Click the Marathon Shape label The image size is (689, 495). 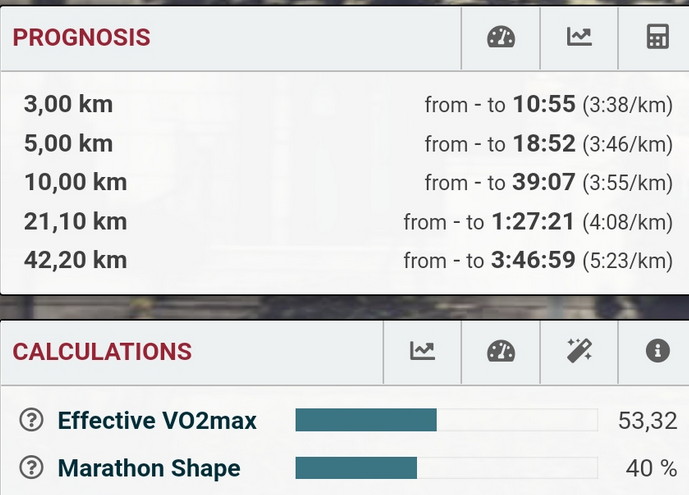(x=149, y=468)
